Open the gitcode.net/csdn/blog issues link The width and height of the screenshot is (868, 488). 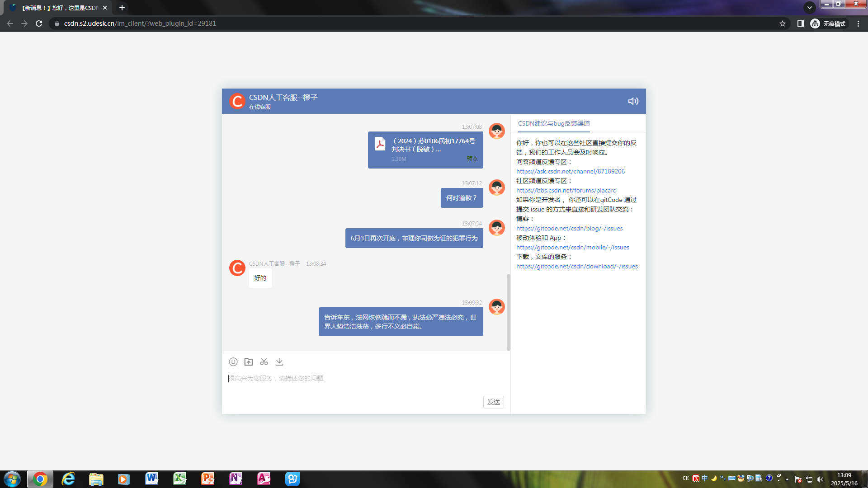pyautogui.click(x=570, y=228)
